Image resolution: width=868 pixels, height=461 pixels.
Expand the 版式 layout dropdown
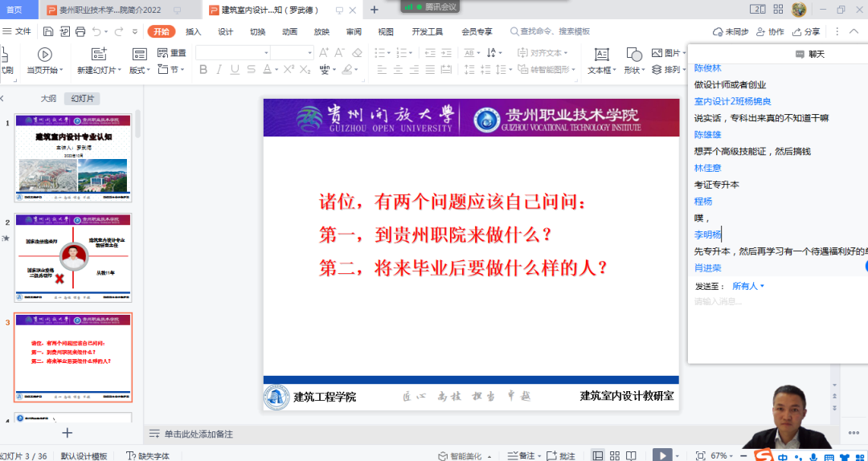point(140,70)
